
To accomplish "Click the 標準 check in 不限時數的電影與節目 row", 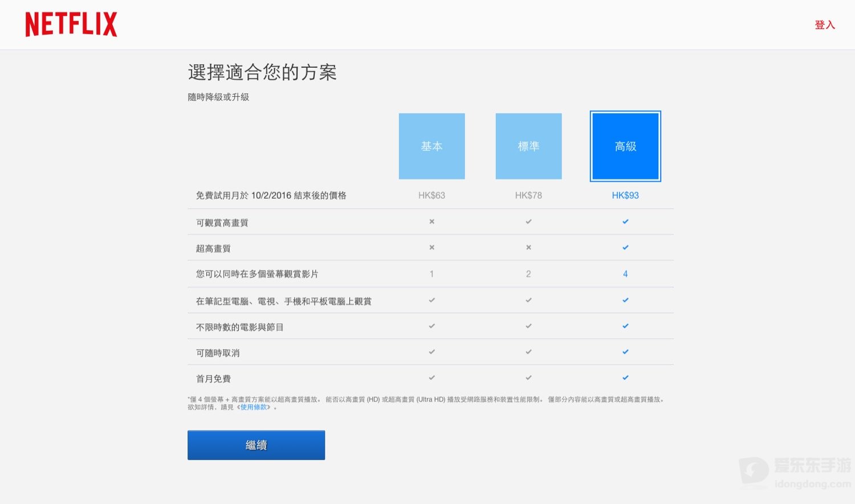I will click(528, 326).
